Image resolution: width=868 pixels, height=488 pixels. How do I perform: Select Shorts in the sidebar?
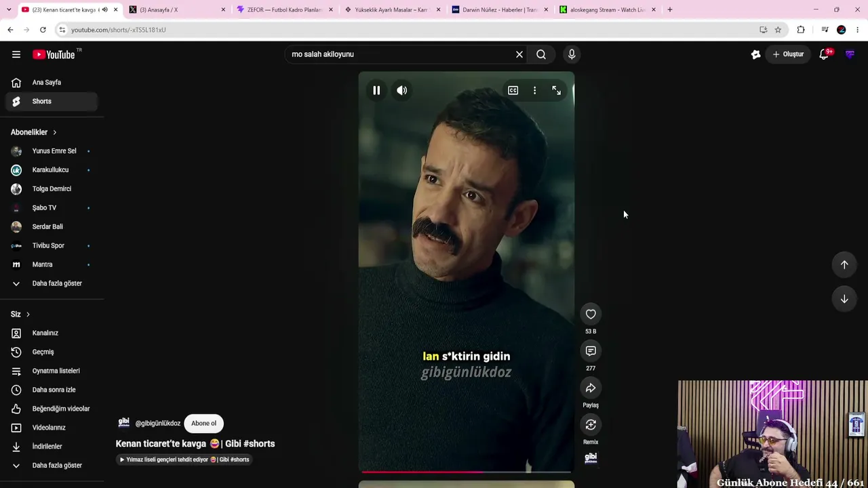52,102
